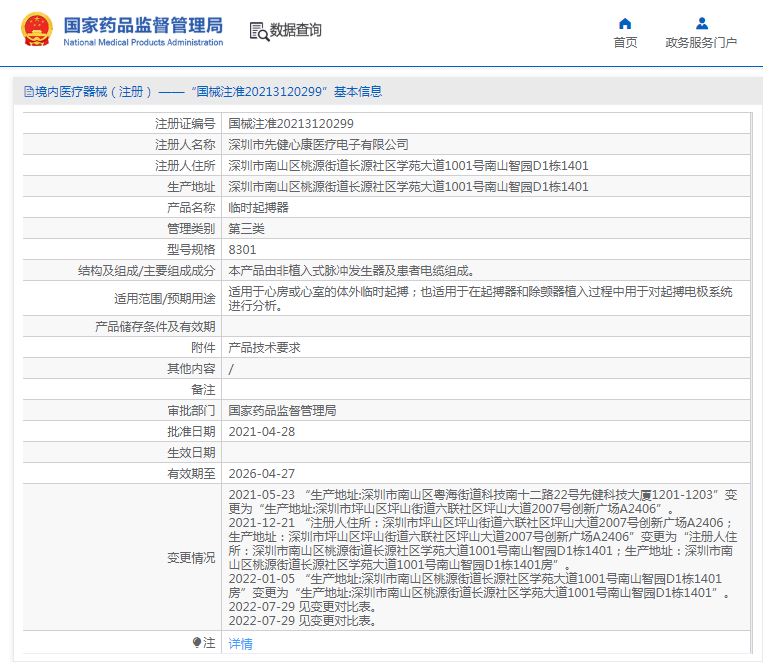Click the 管理类别 row label
This screenshot has height=662, width=763.
coord(191,228)
